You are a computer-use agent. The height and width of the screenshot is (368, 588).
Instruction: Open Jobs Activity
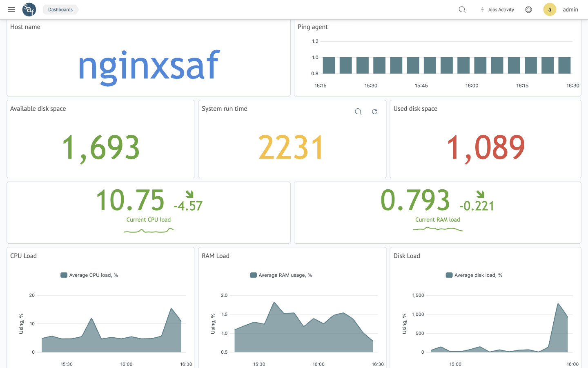[501, 9]
